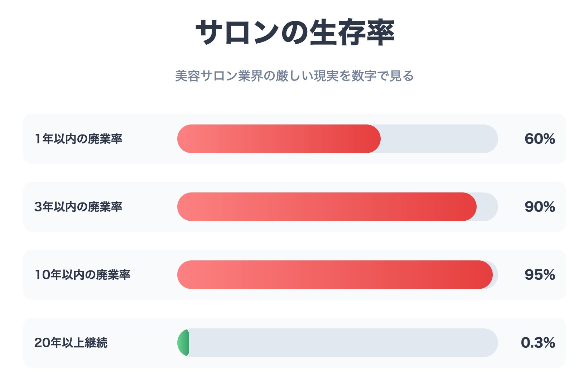Click the red filled bar for 3年以内の廃業率
This screenshot has height=372, width=588.
click(x=327, y=207)
